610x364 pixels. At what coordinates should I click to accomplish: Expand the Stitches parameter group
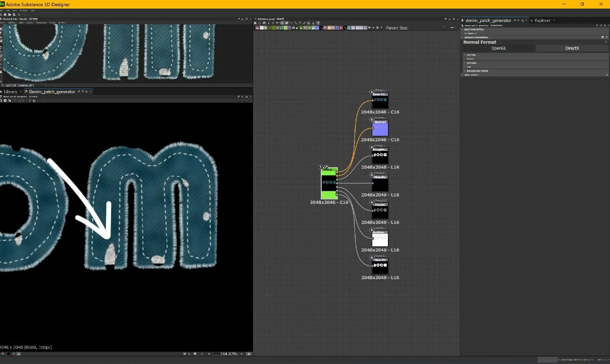471,63
